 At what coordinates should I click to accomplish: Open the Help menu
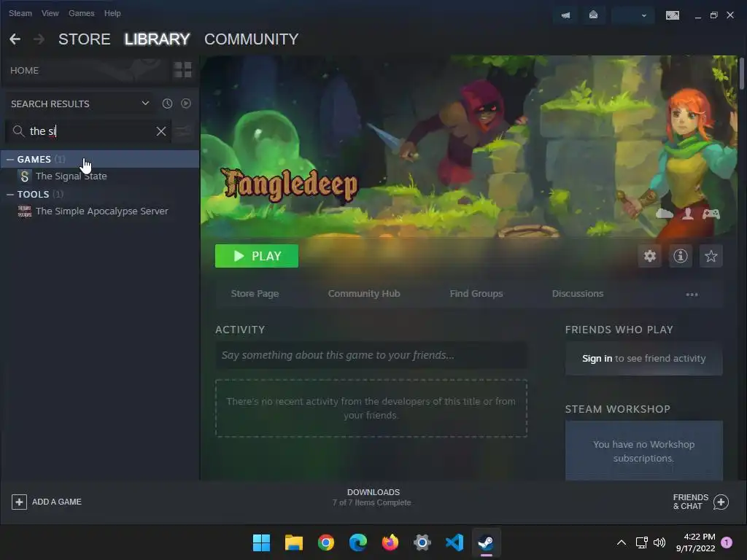coord(112,13)
